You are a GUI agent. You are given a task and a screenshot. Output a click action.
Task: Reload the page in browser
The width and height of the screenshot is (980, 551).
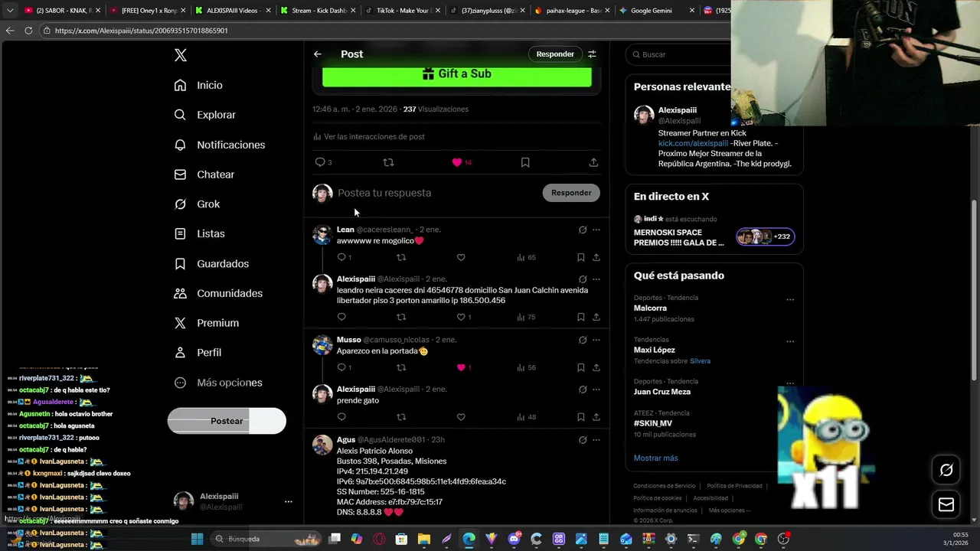[28, 31]
